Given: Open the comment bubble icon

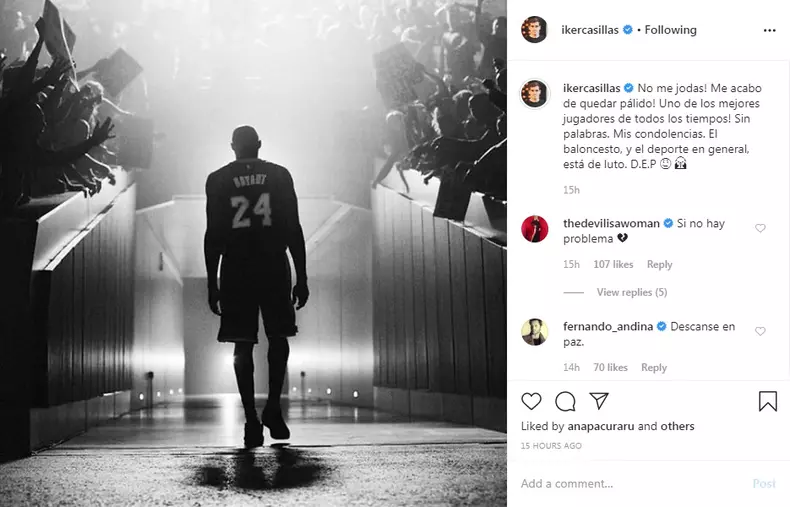Looking at the screenshot, I should point(565,402).
